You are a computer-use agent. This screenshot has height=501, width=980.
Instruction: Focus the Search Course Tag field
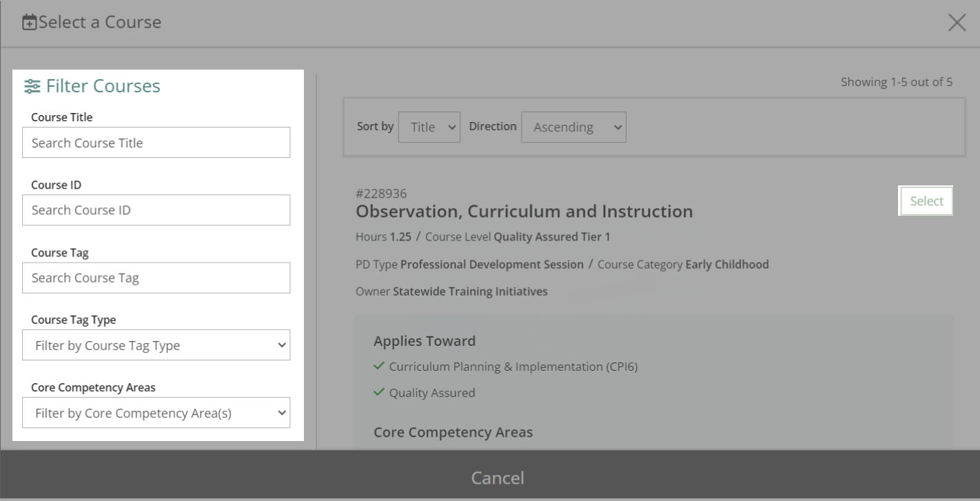[156, 277]
